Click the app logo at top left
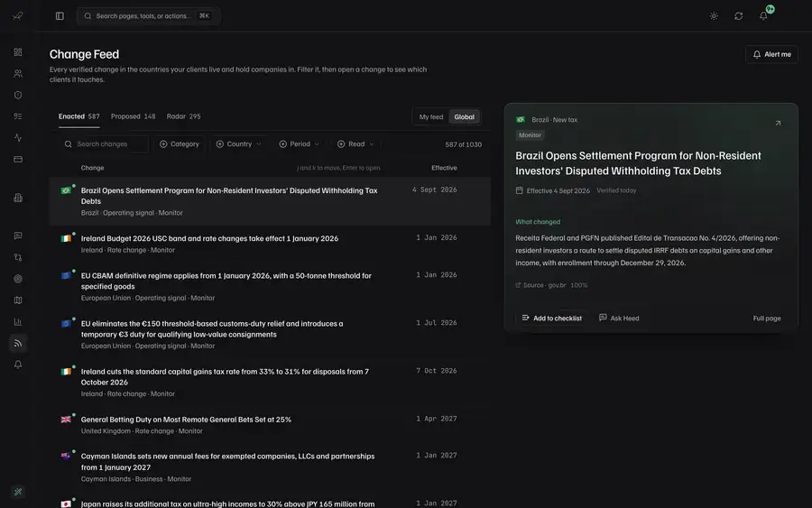Image resolution: width=812 pixels, height=508 pixels. (x=18, y=16)
